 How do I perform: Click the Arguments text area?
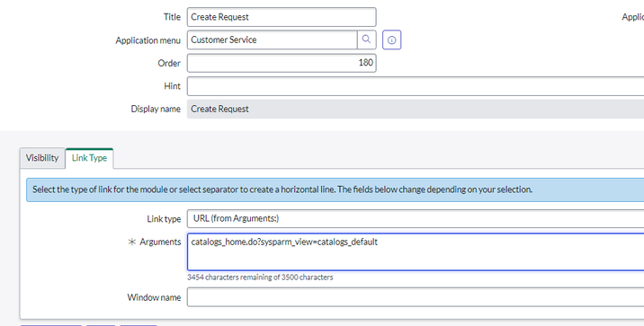click(x=416, y=251)
